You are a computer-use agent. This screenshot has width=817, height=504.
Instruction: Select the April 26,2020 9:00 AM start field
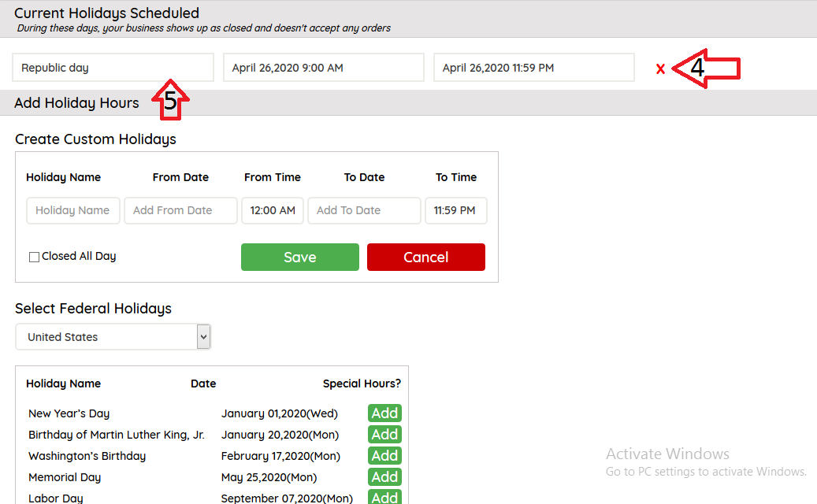(323, 68)
